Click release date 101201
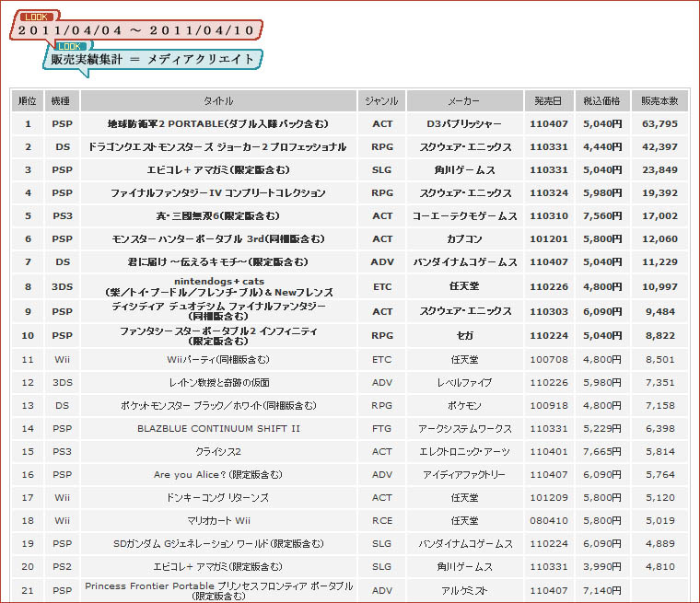This screenshot has height=603, width=700. pos(549,238)
